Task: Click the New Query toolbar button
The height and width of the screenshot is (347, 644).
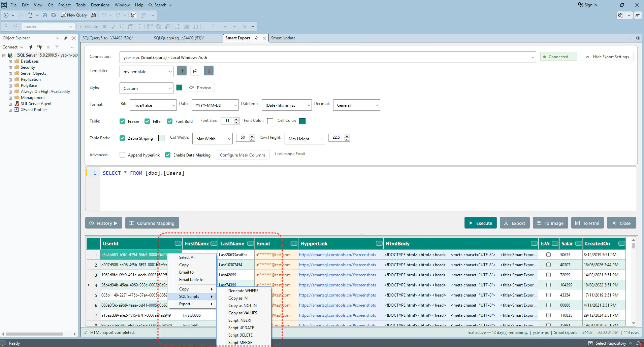Action: click(x=74, y=15)
